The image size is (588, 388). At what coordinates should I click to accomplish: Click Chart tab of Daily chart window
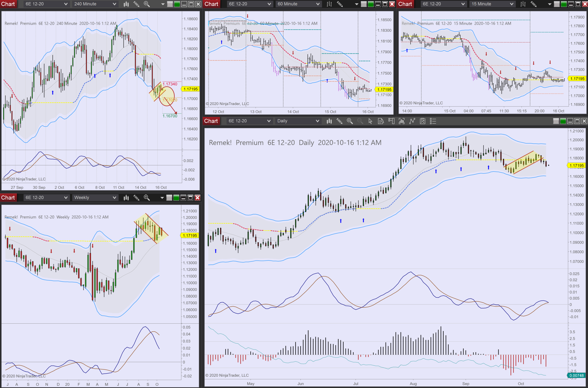(211, 121)
